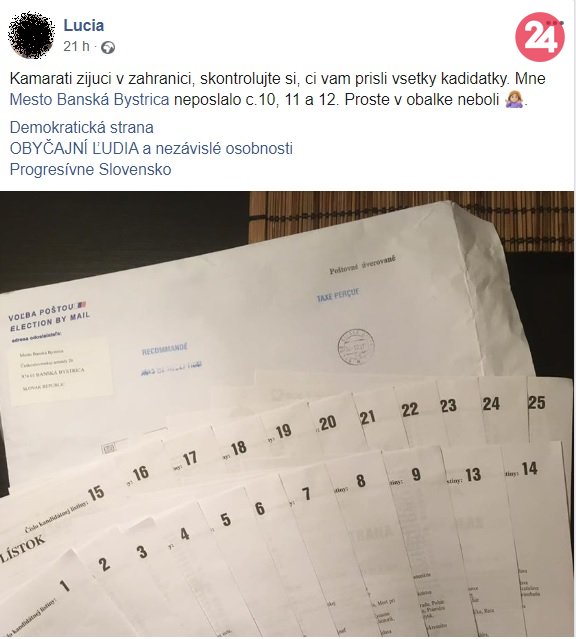Click the facepalm emoji in the post
This screenshot has height=639, width=576.
514,99
